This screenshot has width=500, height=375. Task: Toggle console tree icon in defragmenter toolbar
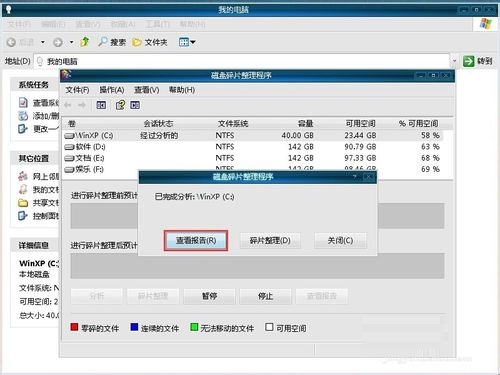101,105
